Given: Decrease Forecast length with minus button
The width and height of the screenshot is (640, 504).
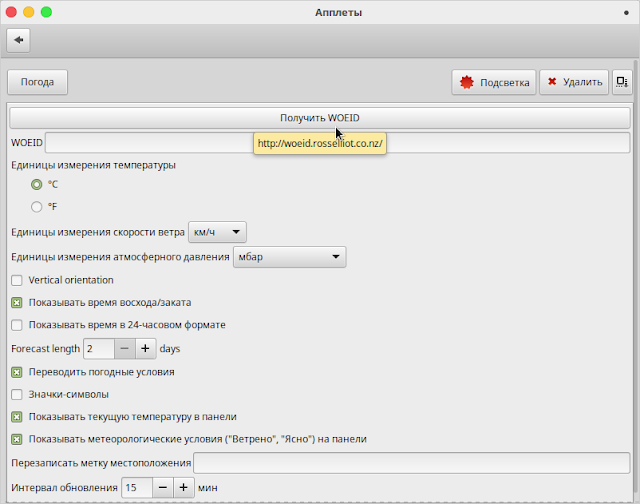Looking at the screenshot, I should [x=125, y=349].
